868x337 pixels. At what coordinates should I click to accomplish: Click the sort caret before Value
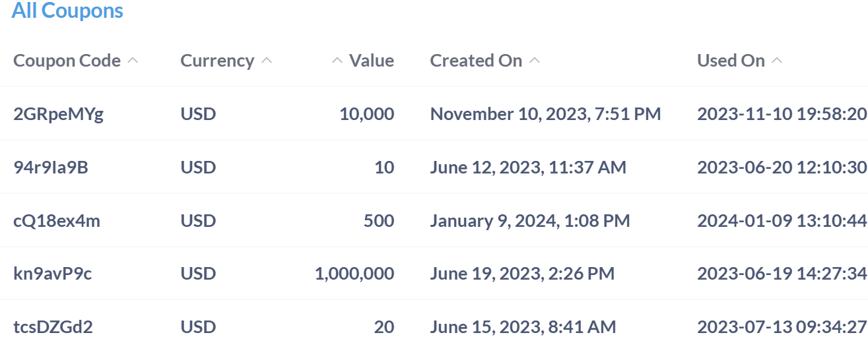337,61
